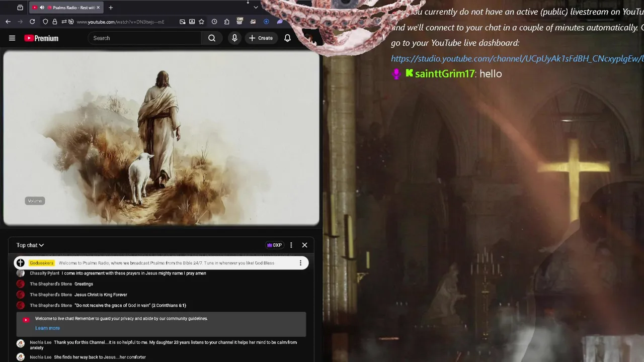Select the 2 Corinthians 6:1 chat message
This screenshot has width=644, height=362.
pyautogui.click(x=130, y=305)
